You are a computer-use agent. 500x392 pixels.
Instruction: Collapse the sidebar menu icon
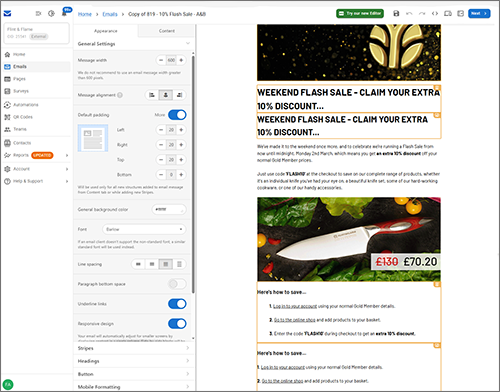pos(38,13)
